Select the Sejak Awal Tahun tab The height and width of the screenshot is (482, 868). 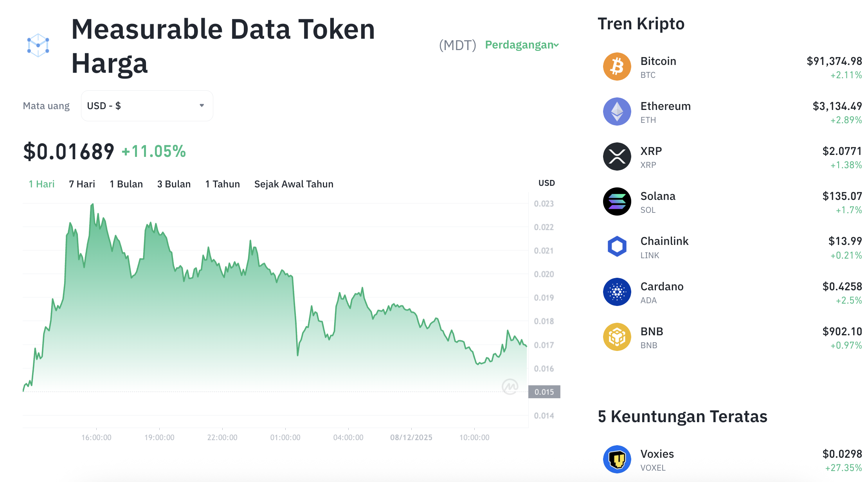tap(294, 184)
